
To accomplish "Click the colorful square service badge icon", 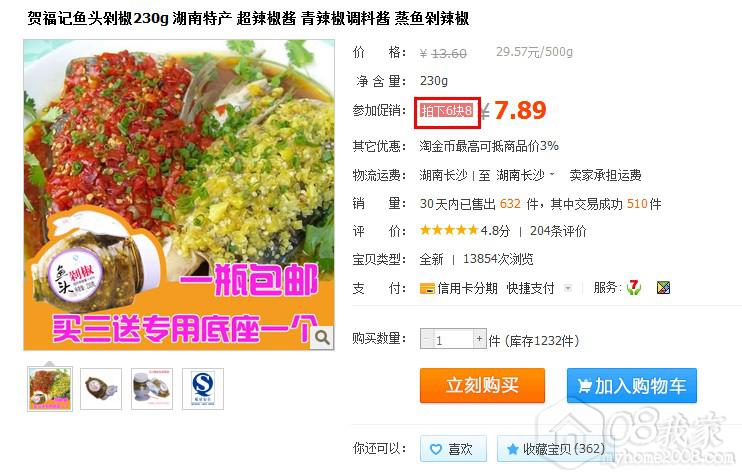I will [663, 287].
